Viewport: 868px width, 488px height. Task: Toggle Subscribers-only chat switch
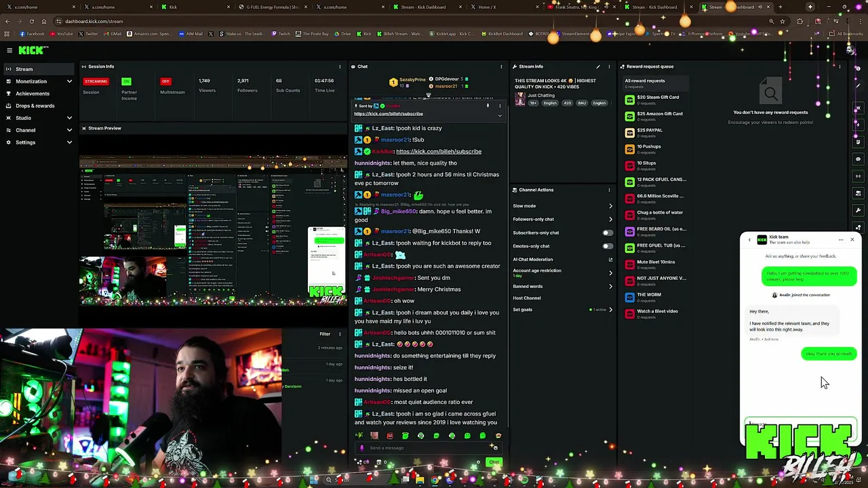coord(608,232)
